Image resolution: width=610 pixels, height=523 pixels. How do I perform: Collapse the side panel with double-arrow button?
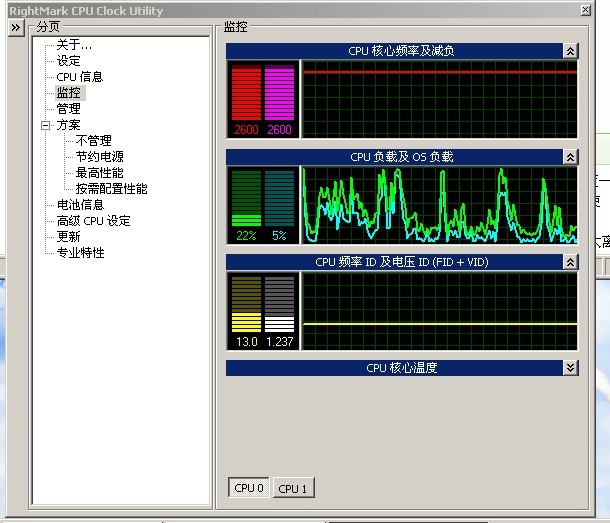click(x=16, y=28)
